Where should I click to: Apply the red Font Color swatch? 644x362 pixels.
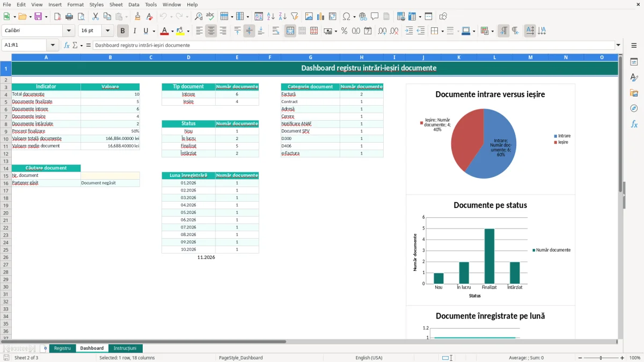click(x=164, y=31)
